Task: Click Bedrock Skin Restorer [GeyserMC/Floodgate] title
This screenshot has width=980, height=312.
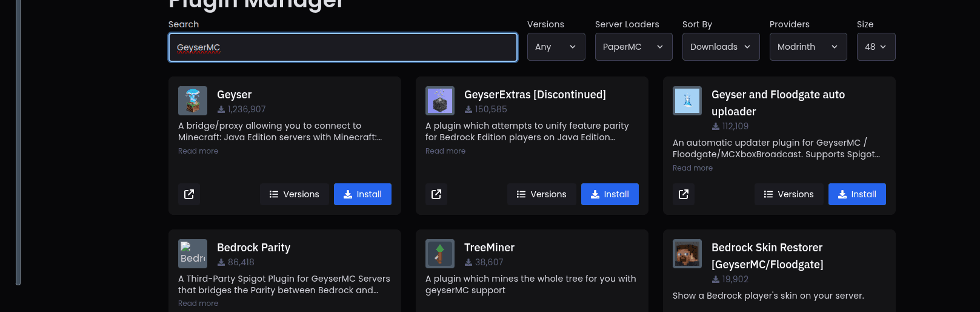Action: tap(767, 256)
